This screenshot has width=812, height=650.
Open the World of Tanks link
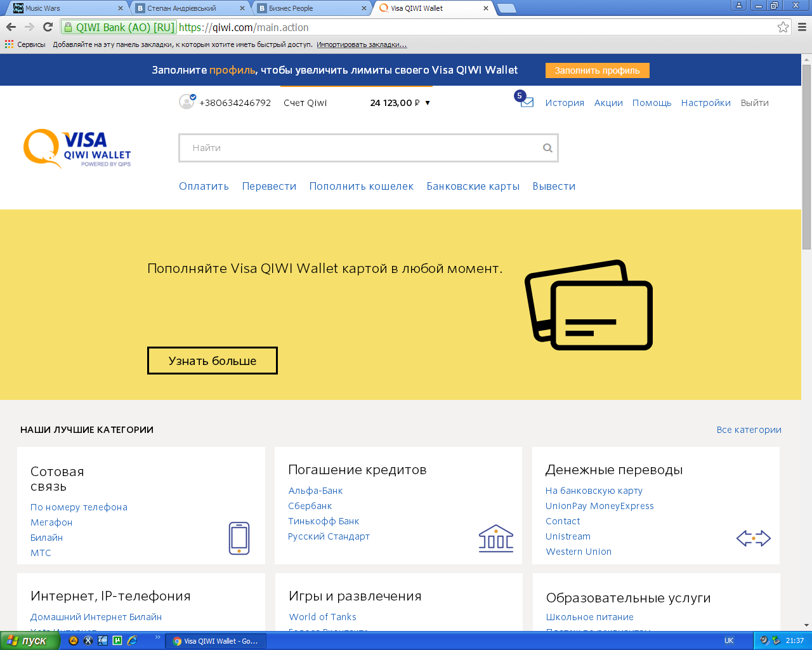[x=322, y=617]
